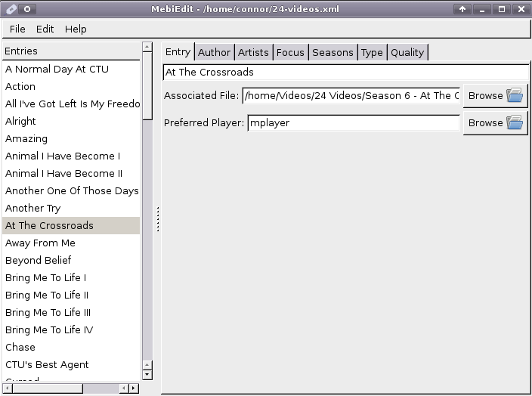Image resolution: width=532 pixels, height=396 pixels.
Task: Select the 'Beyond Belief' entry
Action: point(39,260)
